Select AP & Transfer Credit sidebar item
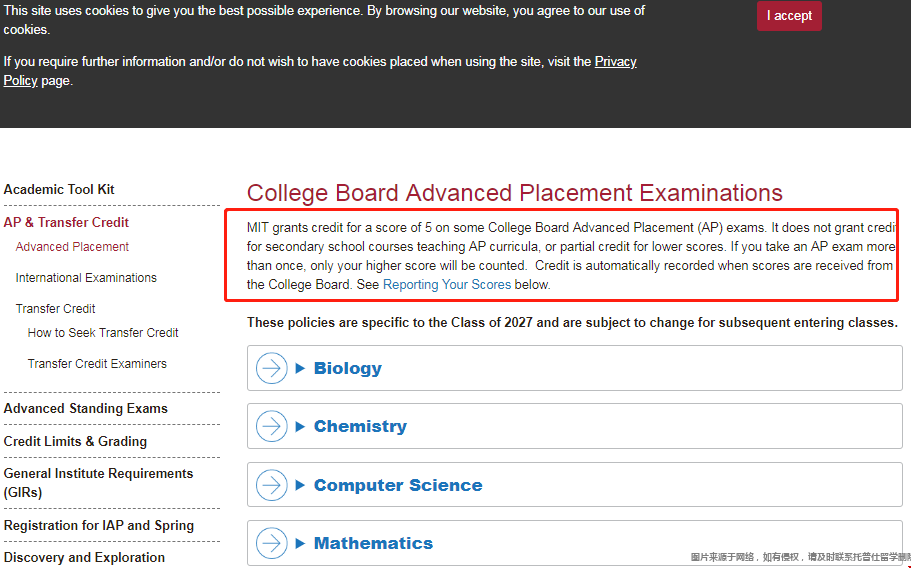This screenshot has width=911, height=568. tap(66, 222)
